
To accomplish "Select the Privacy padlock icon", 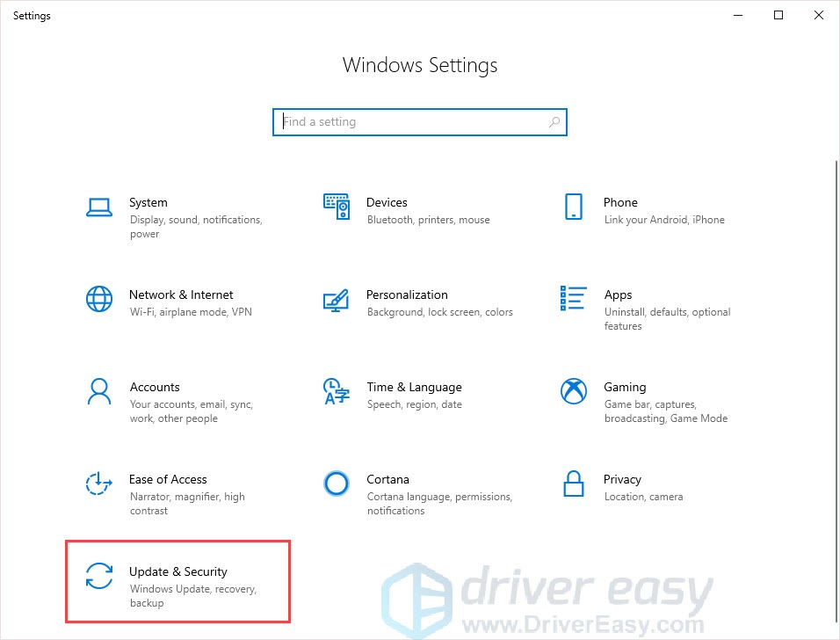I will click(573, 484).
